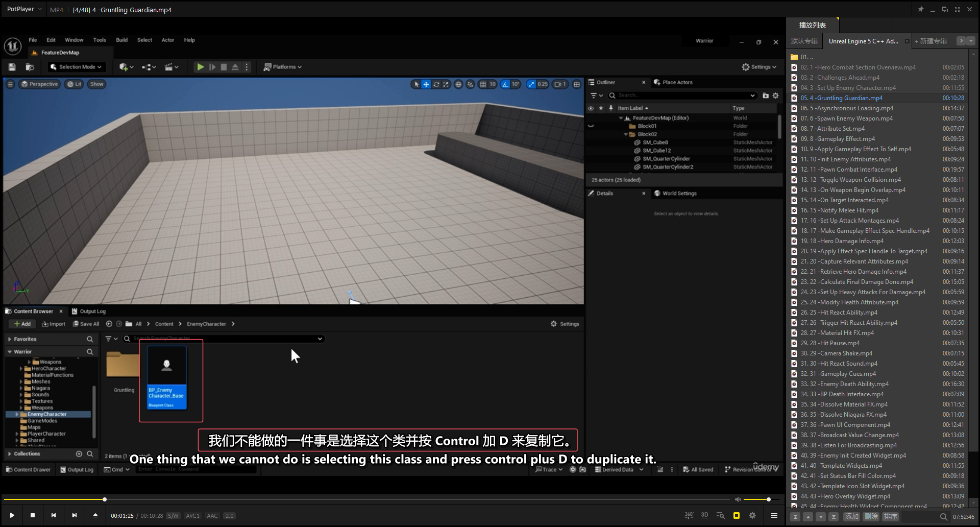980x527 pixels.
Task: Select the Rotate gizmo tool
Action: click(x=436, y=84)
